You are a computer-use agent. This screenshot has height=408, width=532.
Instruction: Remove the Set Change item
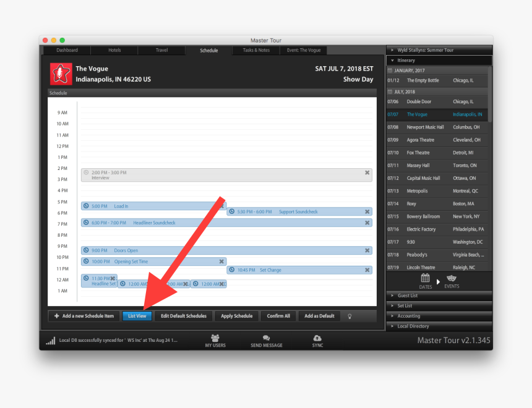(x=367, y=270)
